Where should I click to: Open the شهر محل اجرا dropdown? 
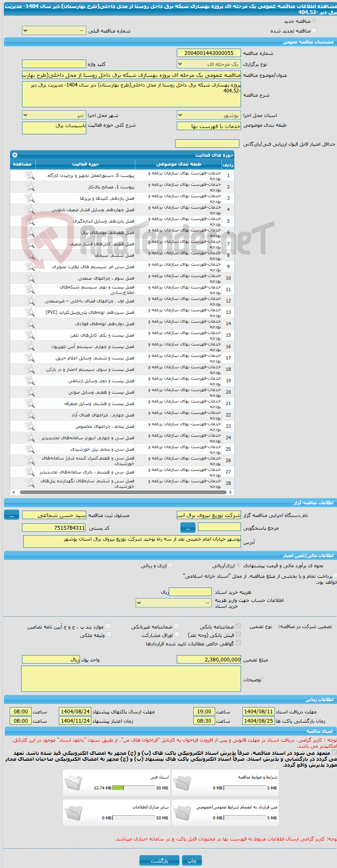point(54,115)
